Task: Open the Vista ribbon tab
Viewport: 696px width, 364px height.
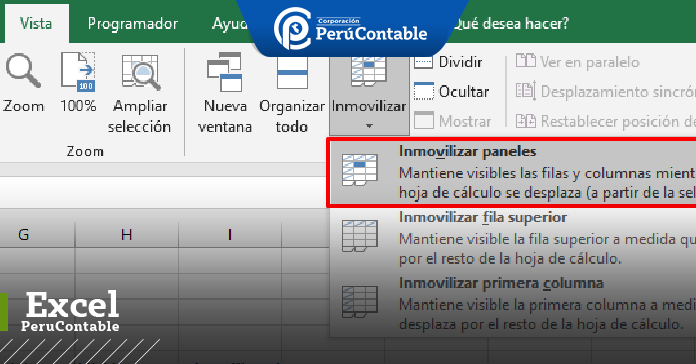Action: click(x=36, y=24)
